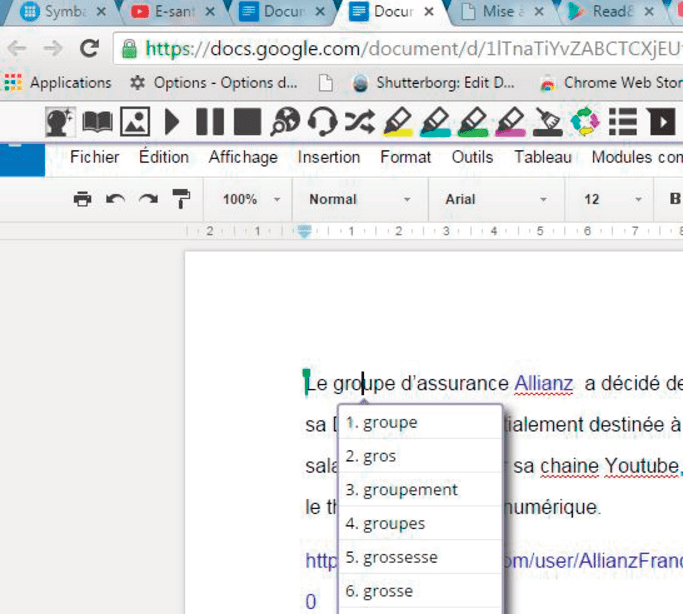The width and height of the screenshot is (684, 615).
Task: Open the picture dictionary icon
Action: click(135, 122)
